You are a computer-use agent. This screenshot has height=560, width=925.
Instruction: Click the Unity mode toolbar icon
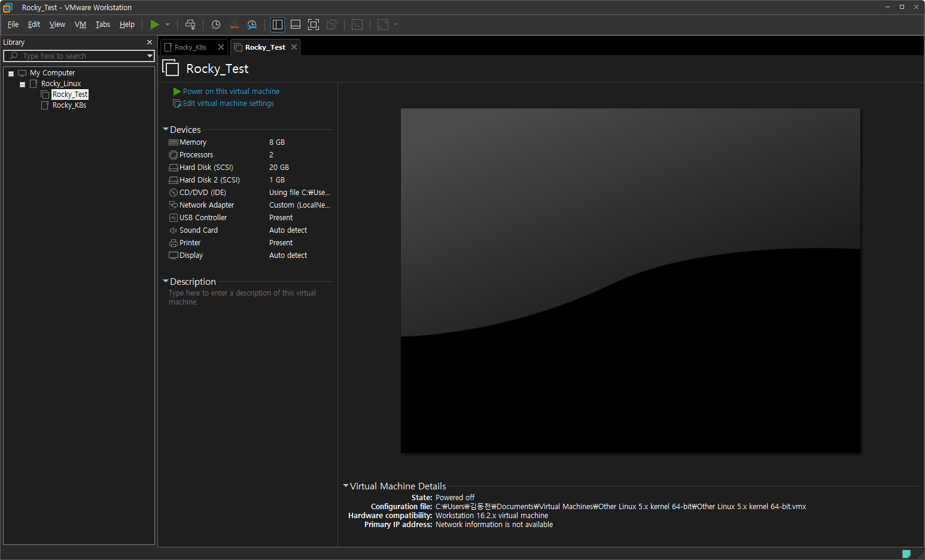[331, 25]
